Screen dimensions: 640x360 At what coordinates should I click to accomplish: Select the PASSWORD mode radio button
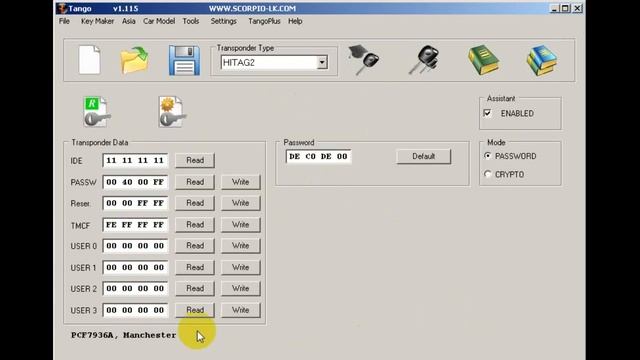coord(487,156)
